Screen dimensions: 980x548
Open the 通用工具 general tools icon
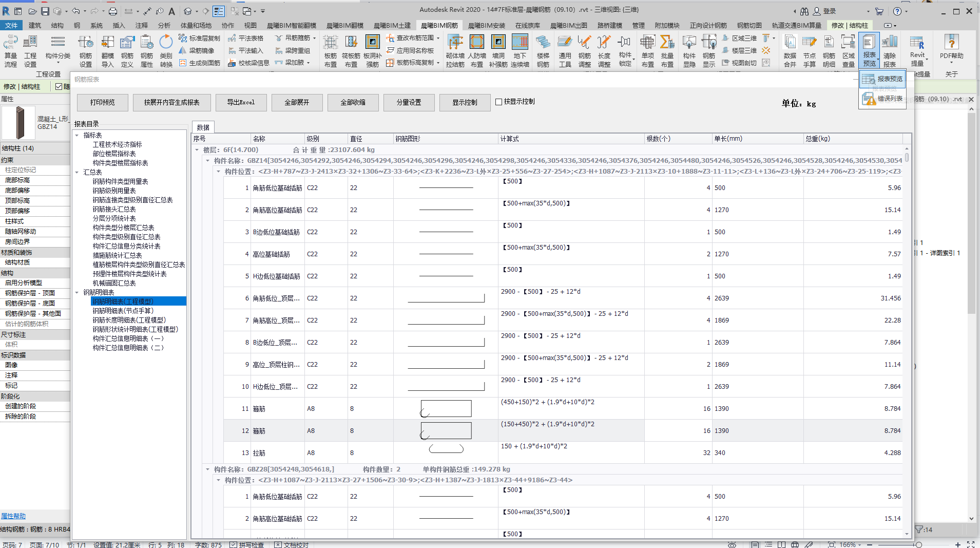[x=565, y=51]
